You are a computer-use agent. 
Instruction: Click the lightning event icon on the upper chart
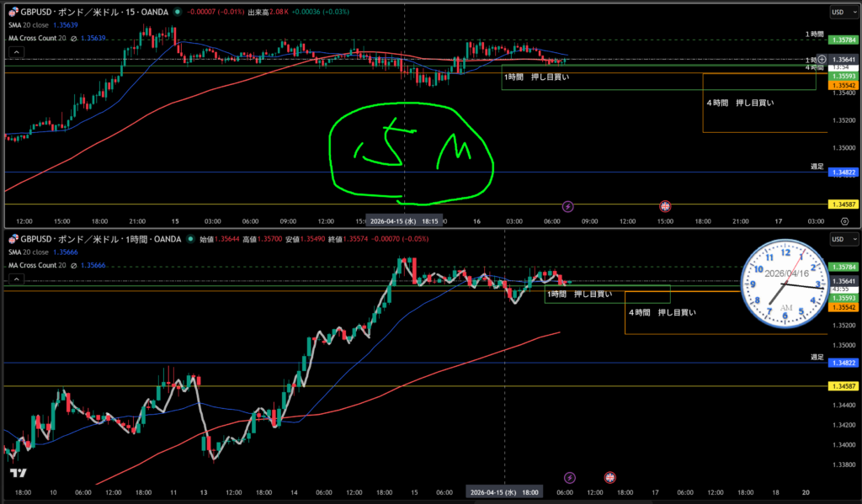567,205
